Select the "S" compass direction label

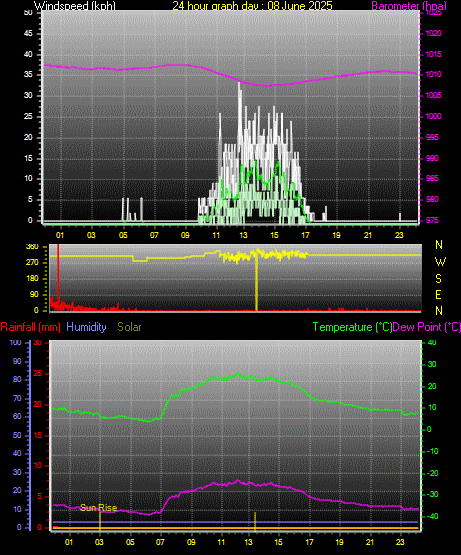(439, 279)
